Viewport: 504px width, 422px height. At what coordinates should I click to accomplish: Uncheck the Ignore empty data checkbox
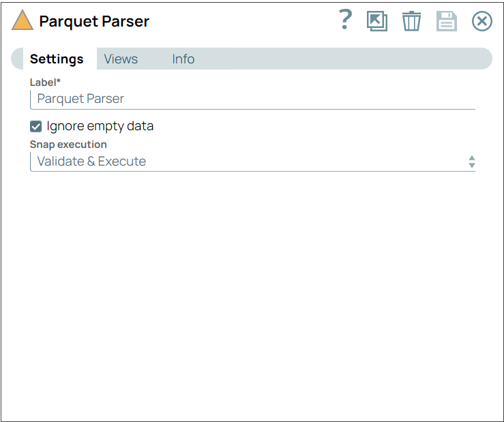(36, 126)
